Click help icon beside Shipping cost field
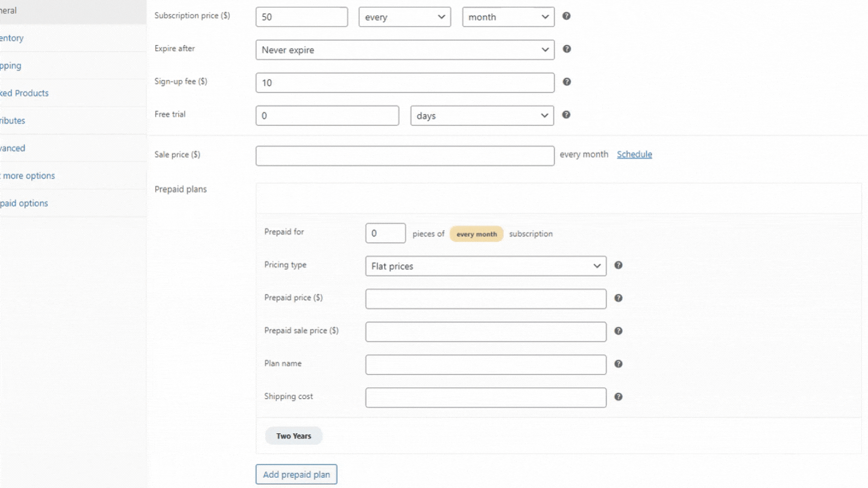The height and width of the screenshot is (488, 868). click(618, 396)
